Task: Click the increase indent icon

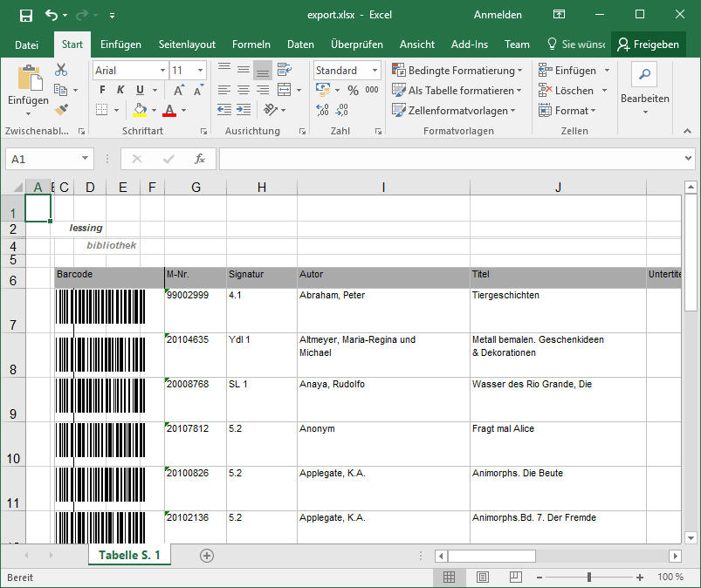Action: coord(245,110)
